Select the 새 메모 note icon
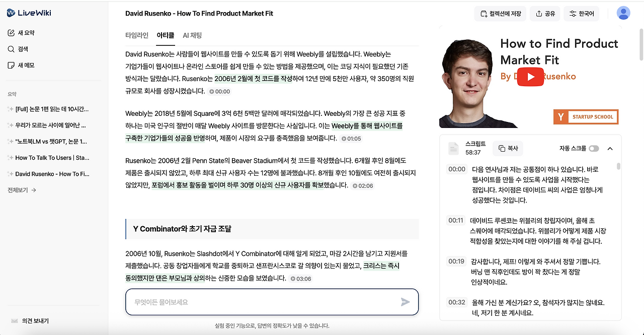Image resolution: width=644 pixels, height=335 pixels. [x=12, y=64]
